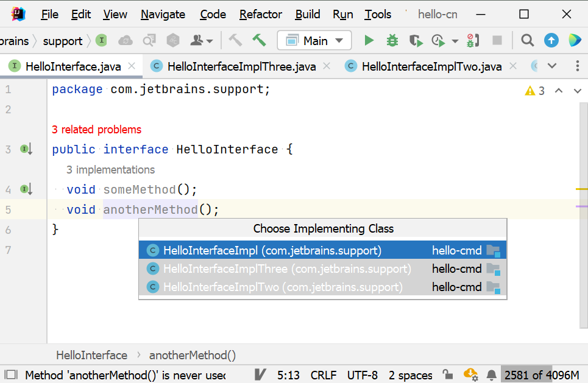Click the JetBrains Space colorful icon

[575, 40]
